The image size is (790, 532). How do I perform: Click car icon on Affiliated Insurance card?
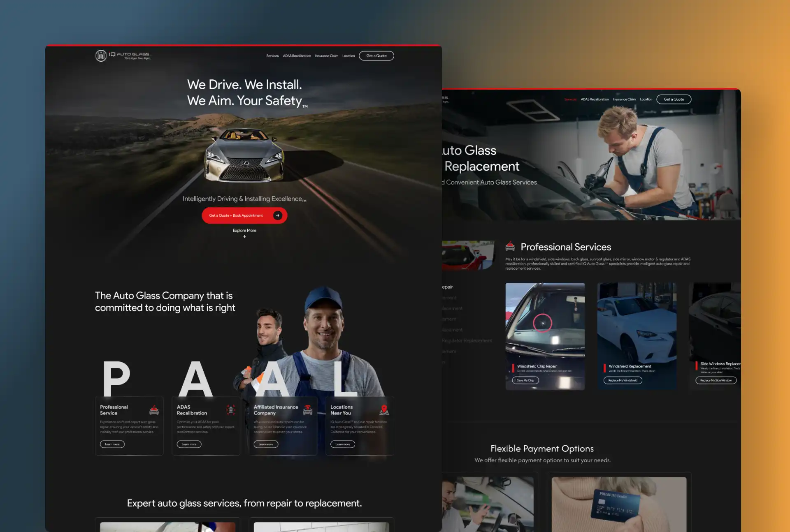[x=308, y=410]
